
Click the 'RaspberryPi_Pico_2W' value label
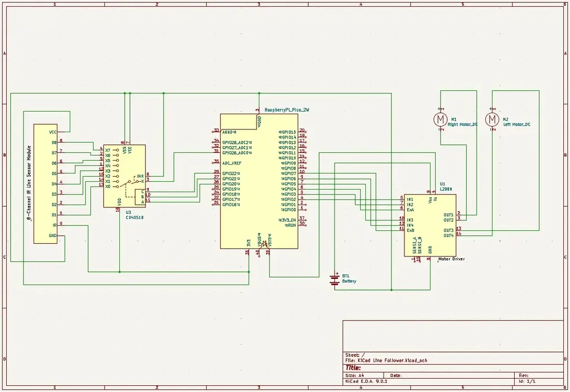tap(287, 110)
